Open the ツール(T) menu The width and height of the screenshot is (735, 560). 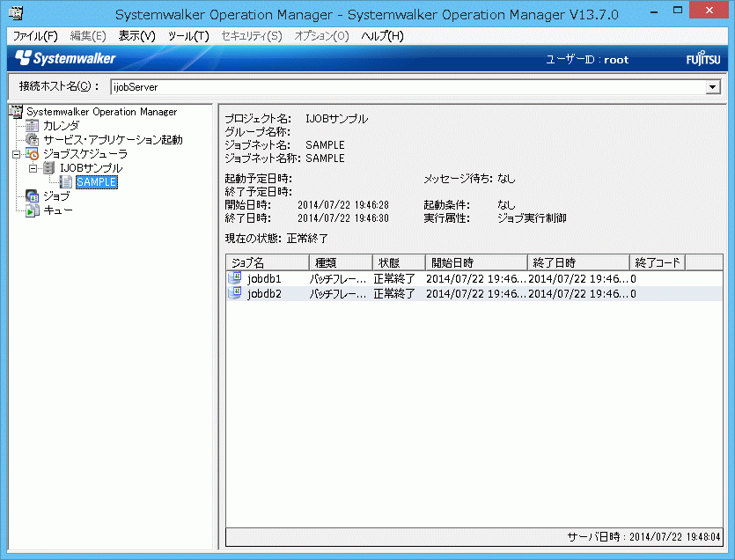(188, 36)
